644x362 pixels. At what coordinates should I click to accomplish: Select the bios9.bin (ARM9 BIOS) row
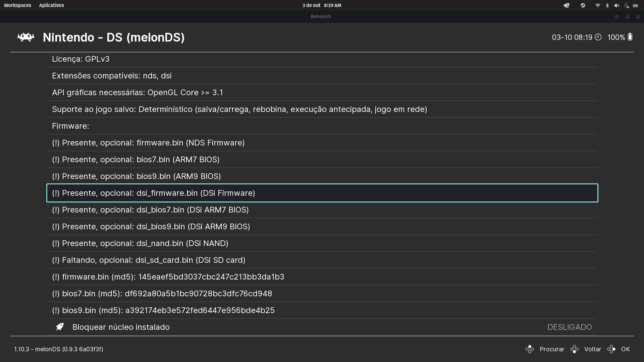point(322,176)
